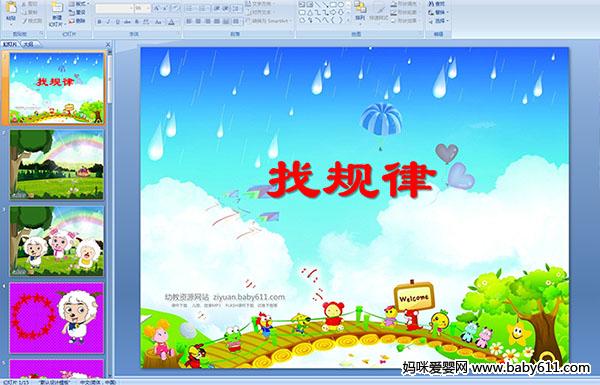The width and height of the screenshot is (600, 385).
Task: Switch to the Outline tab in panel
Action: [x=28, y=44]
